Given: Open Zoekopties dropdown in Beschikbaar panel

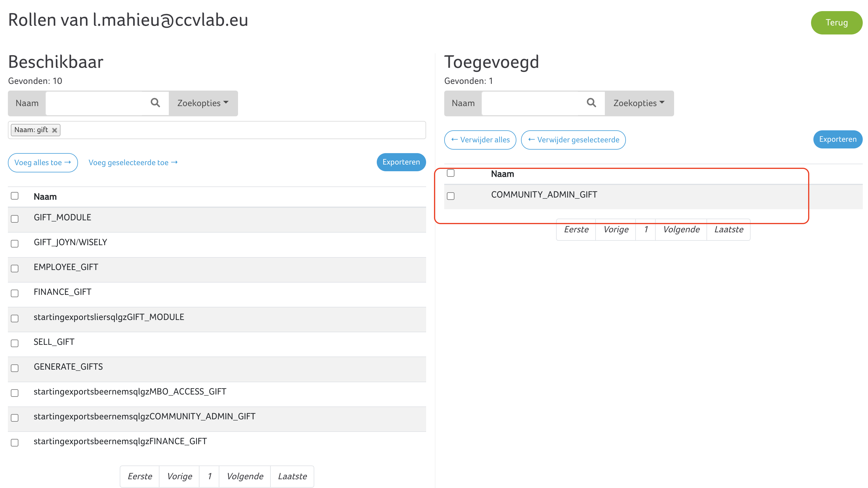Looking at the screenshot, I should click(203, 103).
